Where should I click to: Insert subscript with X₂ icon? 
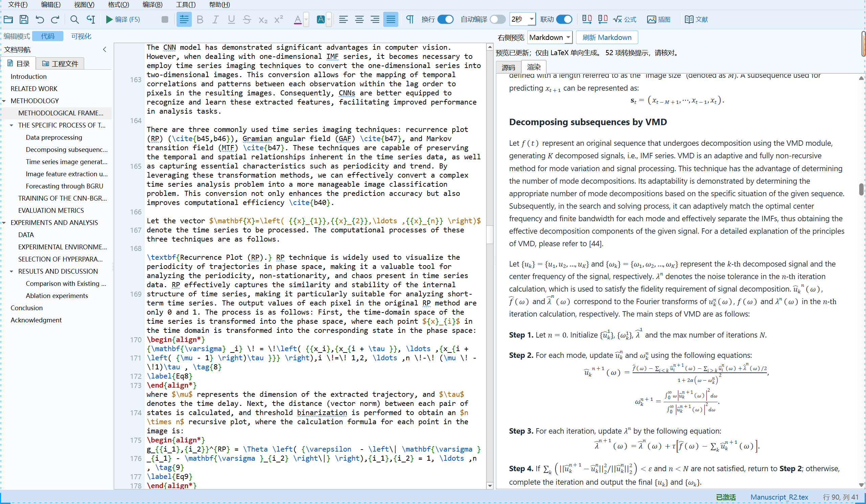(x=263, y=19)
